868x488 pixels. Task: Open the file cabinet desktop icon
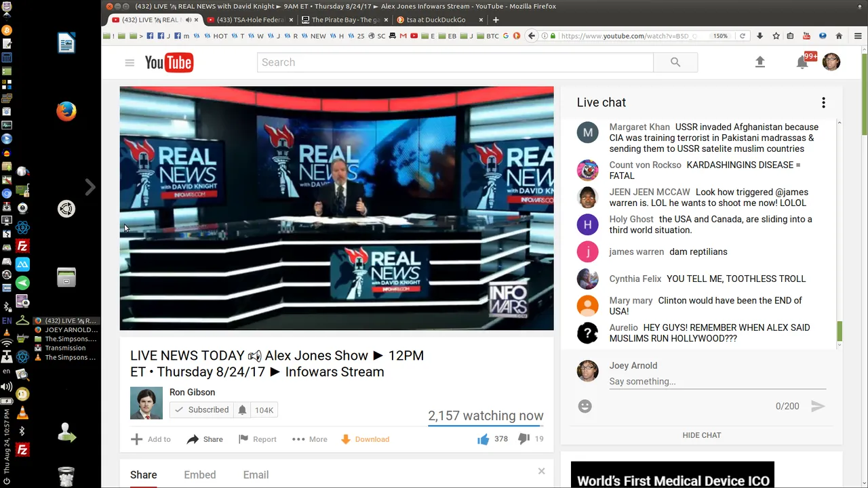[x=66, y=277]
